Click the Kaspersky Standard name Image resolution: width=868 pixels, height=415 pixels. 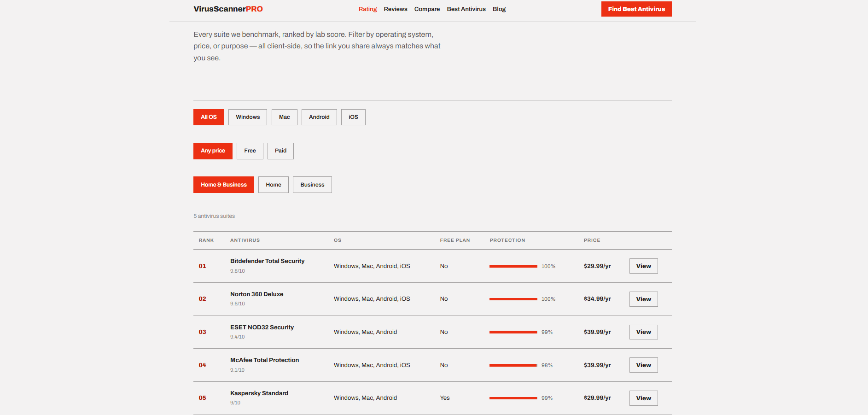pyautogui.click(x=259, y=393)
